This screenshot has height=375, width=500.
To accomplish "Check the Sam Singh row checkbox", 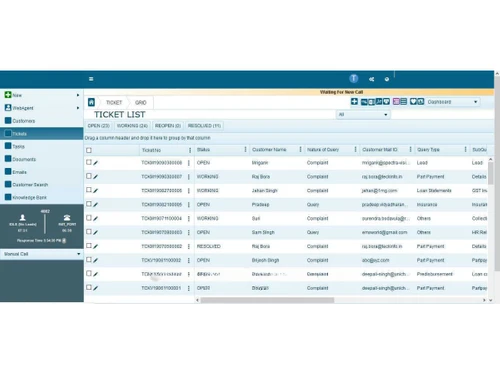I will [x=89, y=232].
